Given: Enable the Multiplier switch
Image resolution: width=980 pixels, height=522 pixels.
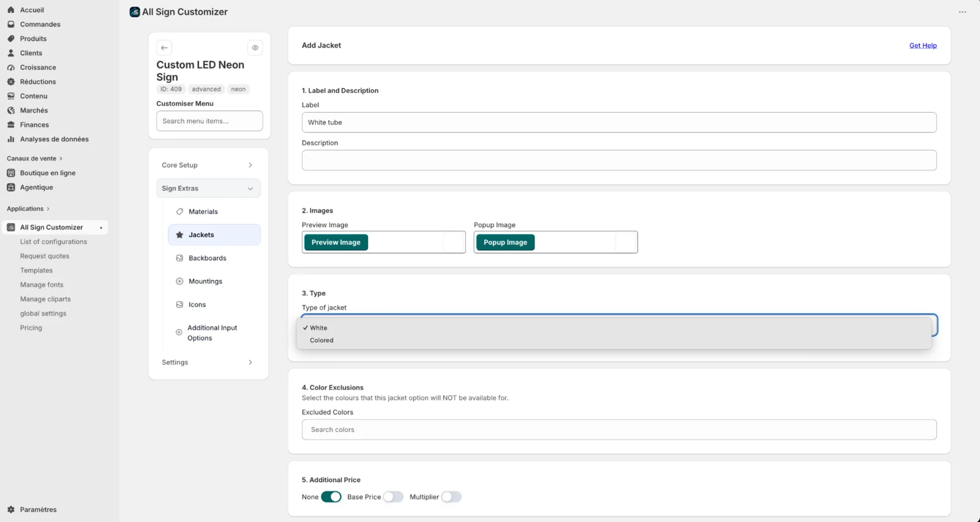Looking at the screenshot, I should coord(451,497).
